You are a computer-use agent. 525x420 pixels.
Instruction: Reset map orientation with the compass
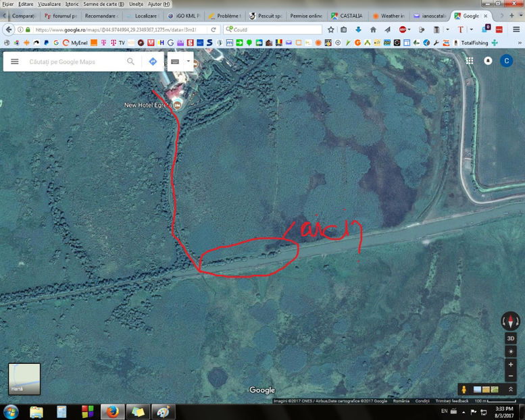click(x=511, y=321)
